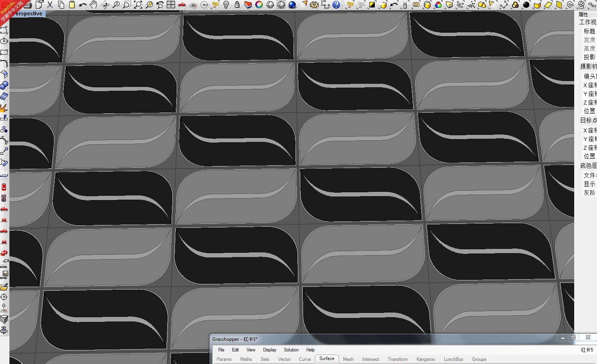Click the Zoom Selected icon

click(149, 5)
